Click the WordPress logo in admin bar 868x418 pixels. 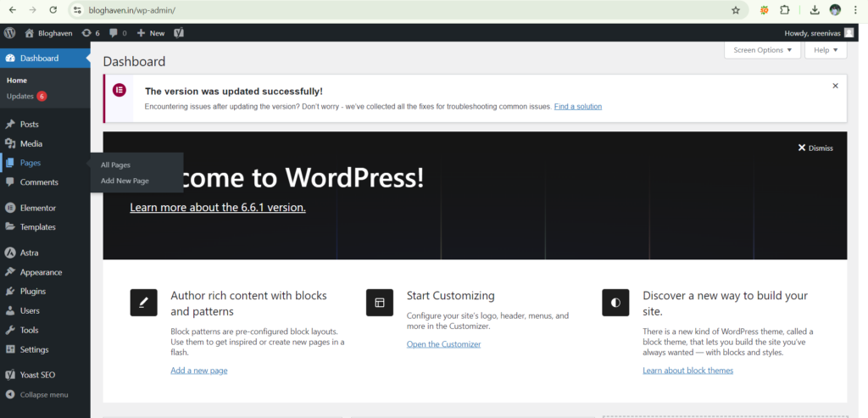(9, 33)
